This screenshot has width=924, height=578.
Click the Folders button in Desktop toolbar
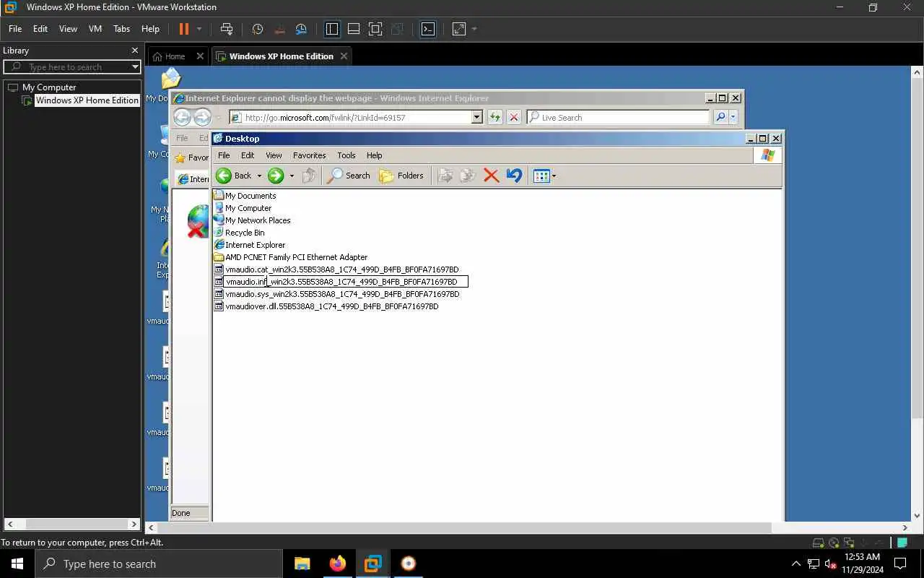pos(402,176)
